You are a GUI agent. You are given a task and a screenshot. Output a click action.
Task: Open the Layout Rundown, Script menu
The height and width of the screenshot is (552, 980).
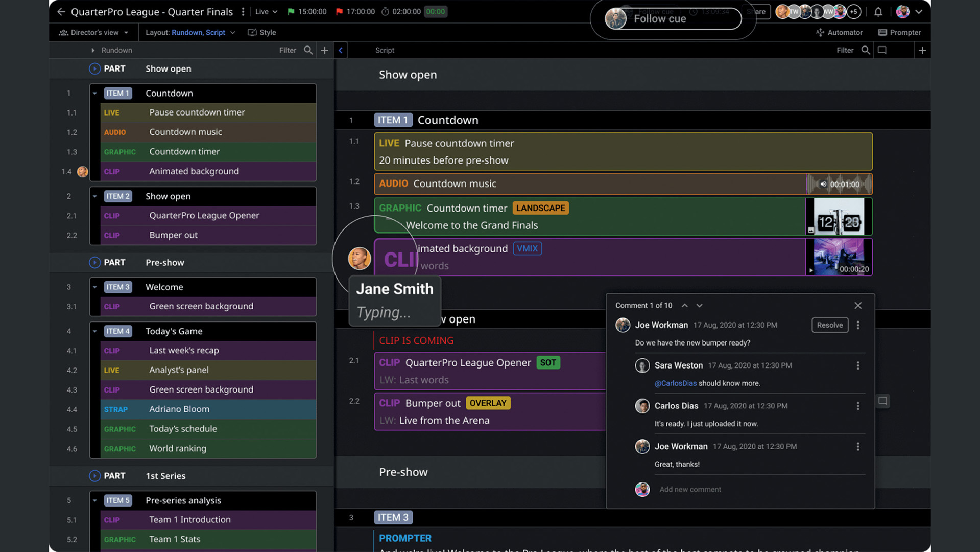pos(190,32)
